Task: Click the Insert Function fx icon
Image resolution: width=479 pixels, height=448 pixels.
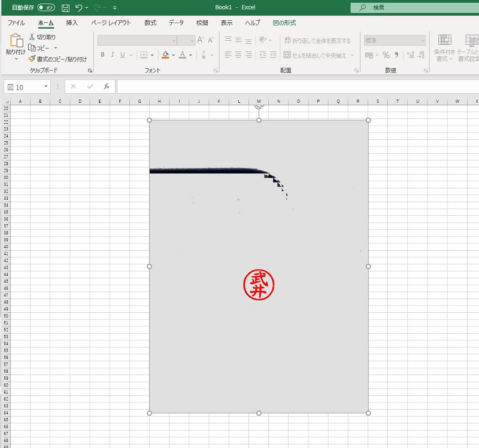Action: coord(107,87)
